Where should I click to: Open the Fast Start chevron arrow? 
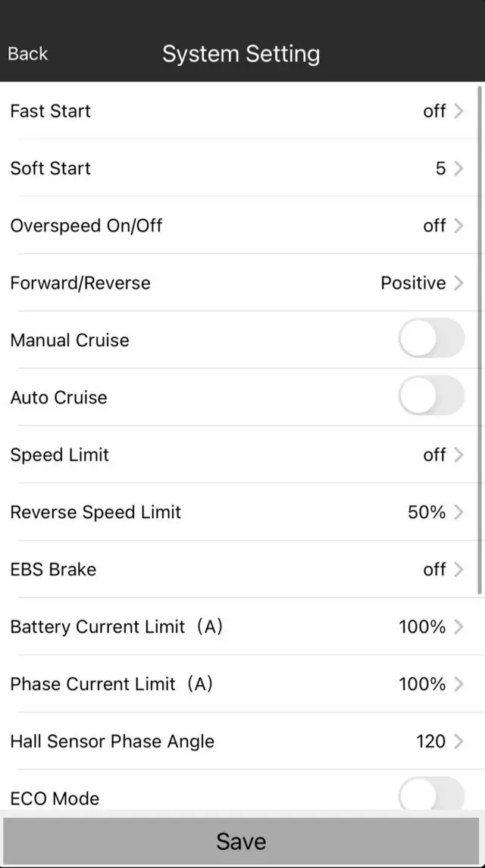[x=458, y=111]
